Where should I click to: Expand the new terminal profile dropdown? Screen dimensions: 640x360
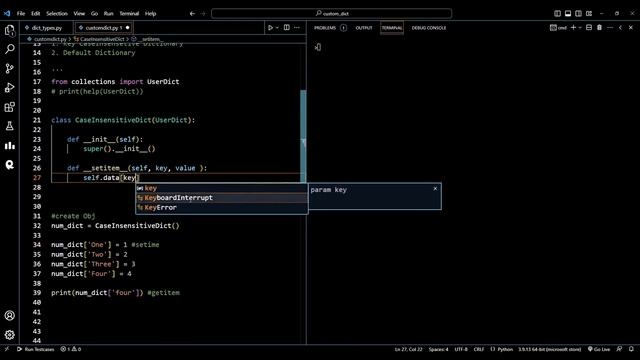pos(580,28)
